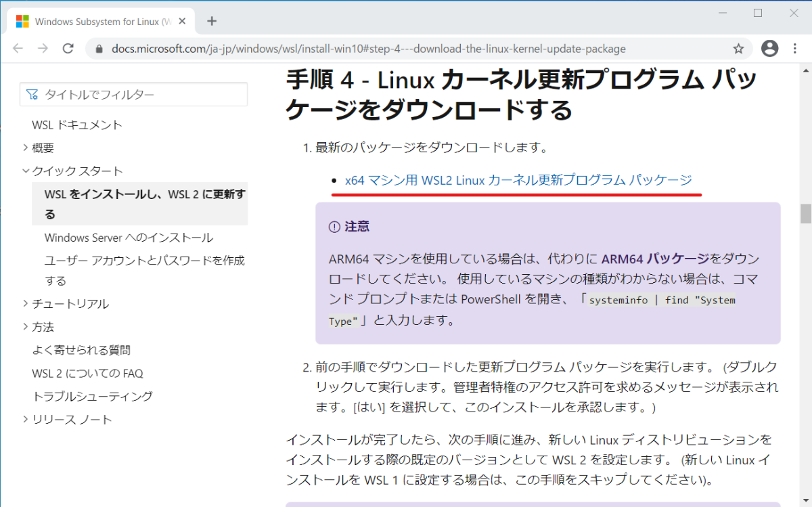Screen dimensions: 812x507
Task: Maximize the Chrome window
Action: point(758,12)
